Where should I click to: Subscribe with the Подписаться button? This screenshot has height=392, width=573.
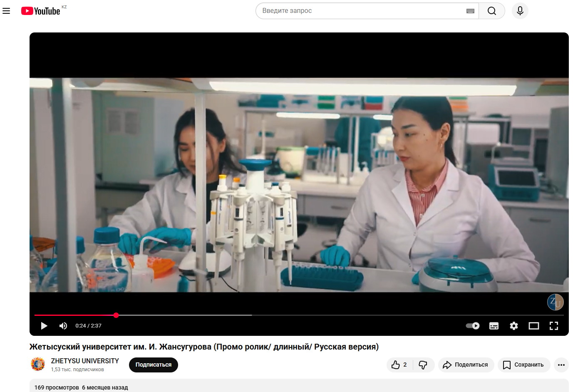click(153, 365)
